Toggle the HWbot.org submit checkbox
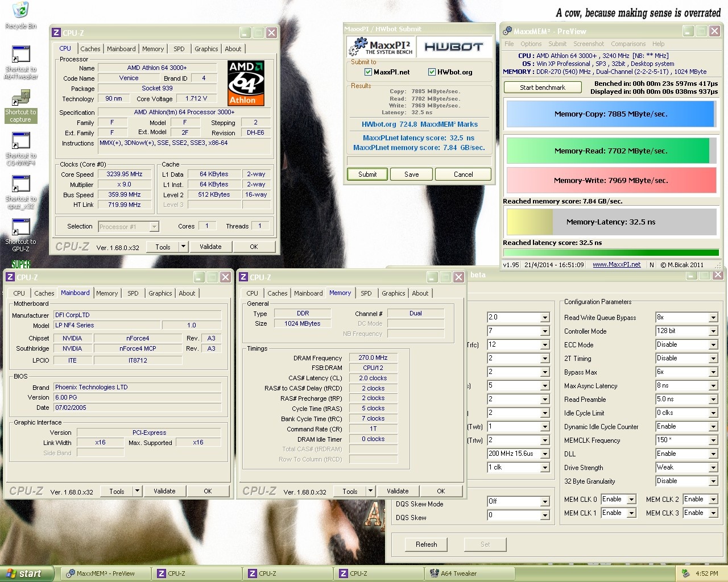Image resolution: width=728 pixels, height=582 pixels. [x=432, y=72]
